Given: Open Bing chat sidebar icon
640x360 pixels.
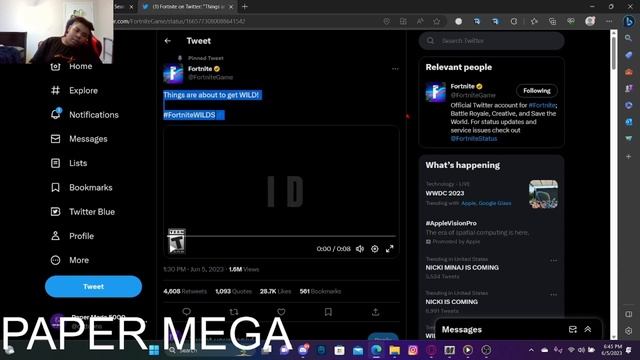Looking at the screenshot, I should pyautogui.click(x=629, y=21).
